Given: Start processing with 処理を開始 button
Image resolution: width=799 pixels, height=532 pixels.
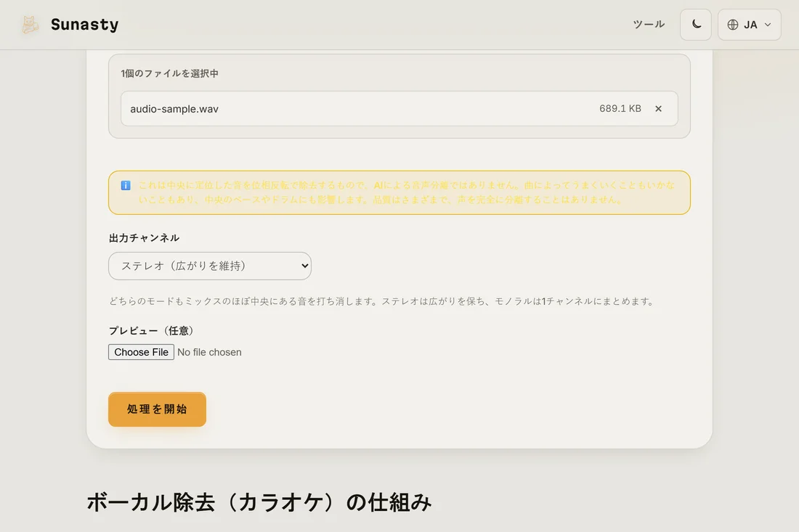Looking at the screenshot, I should [157, 409].
